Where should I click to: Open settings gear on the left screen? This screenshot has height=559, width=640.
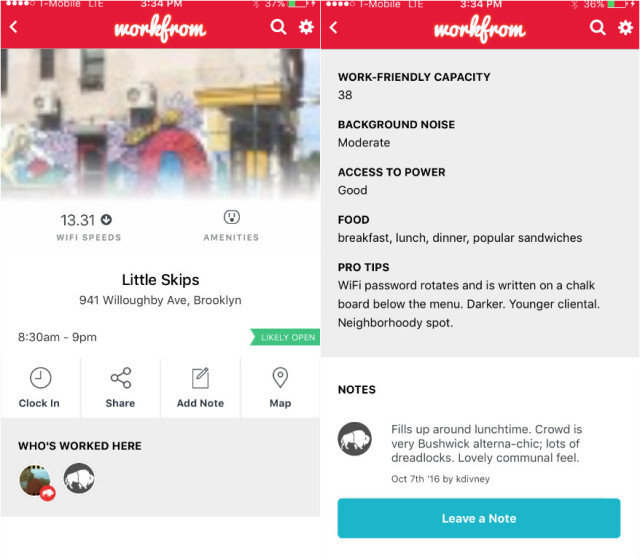pyautogui.click(x=306, y=27)
